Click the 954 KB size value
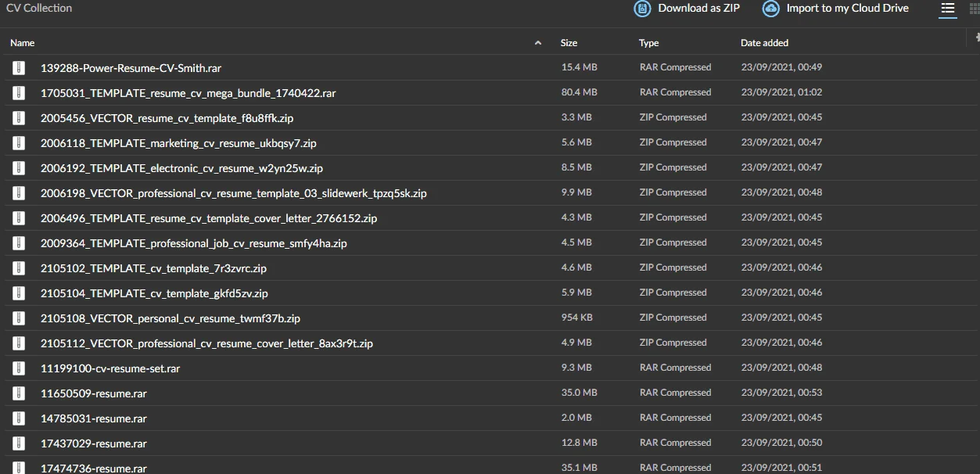The height and width of the screenshot is (474, 980). pyautogui.click(x=576, y=318)
